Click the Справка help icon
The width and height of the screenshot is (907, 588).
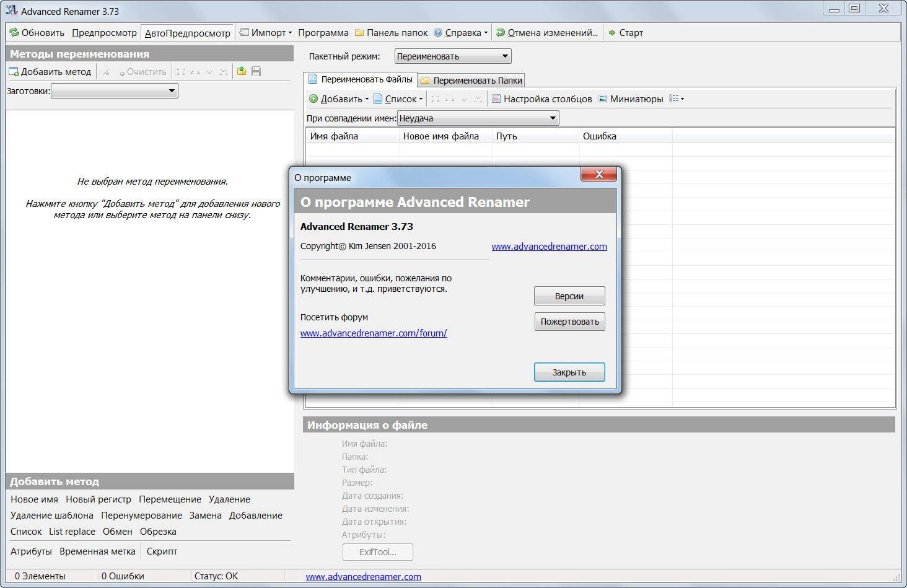438,32
